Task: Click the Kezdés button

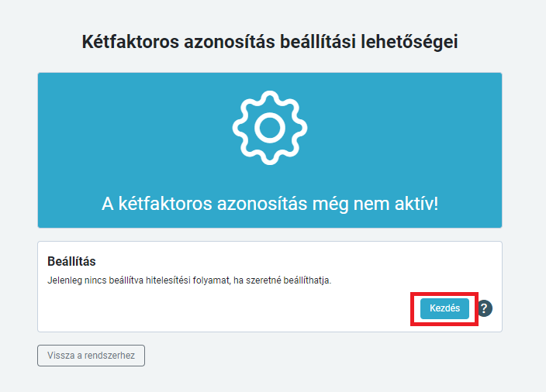Action: [444, 308]
